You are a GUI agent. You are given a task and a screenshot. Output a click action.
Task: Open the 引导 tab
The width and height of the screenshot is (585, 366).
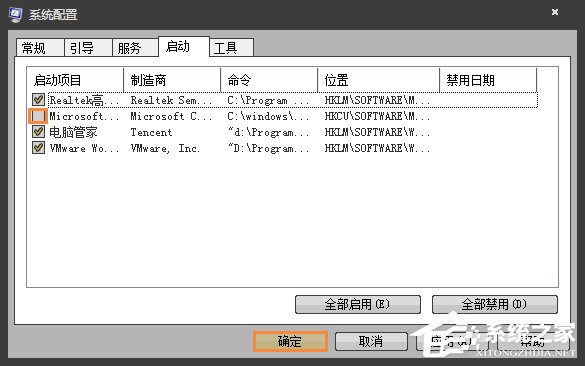[88, 48]
